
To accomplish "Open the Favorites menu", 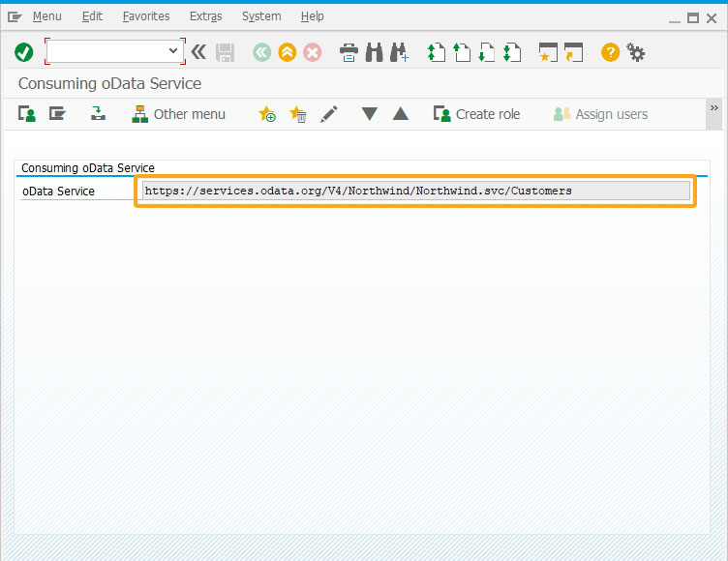I will [x=146, y=16].
